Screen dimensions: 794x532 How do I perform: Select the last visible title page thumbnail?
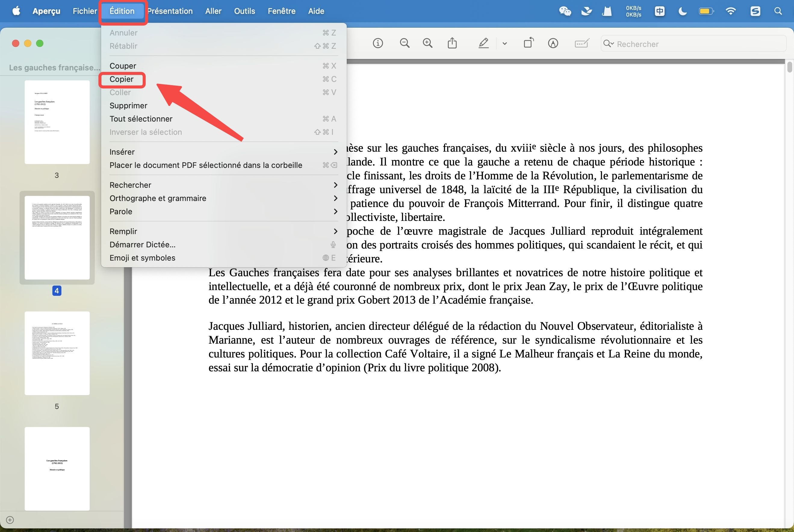(x=57, y=469)
